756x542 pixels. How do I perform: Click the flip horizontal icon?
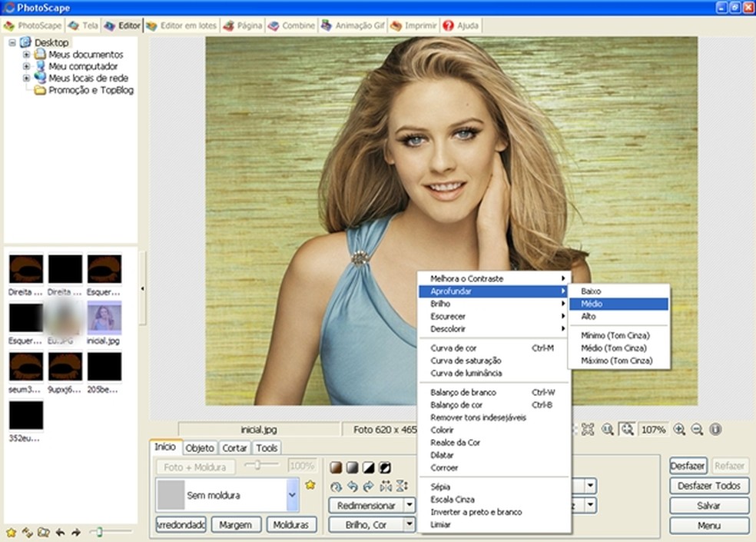(386, 486)
